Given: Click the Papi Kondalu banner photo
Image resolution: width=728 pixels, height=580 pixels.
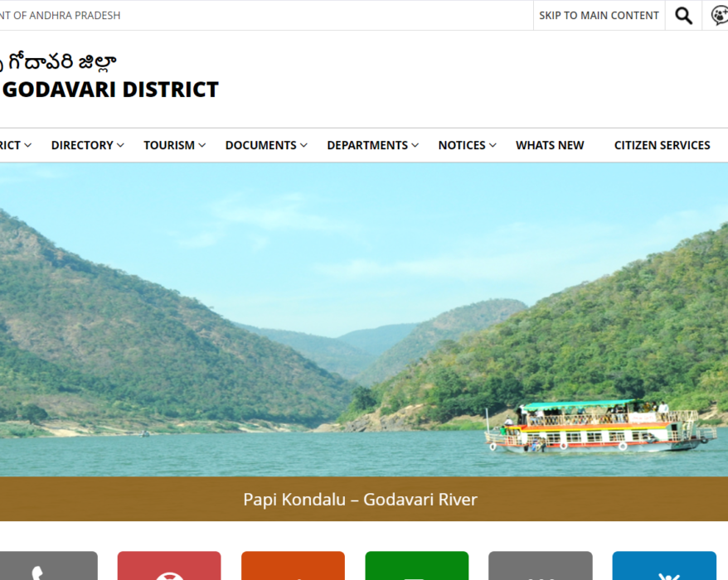Looking at the screenshot, I should click(364, 319).
